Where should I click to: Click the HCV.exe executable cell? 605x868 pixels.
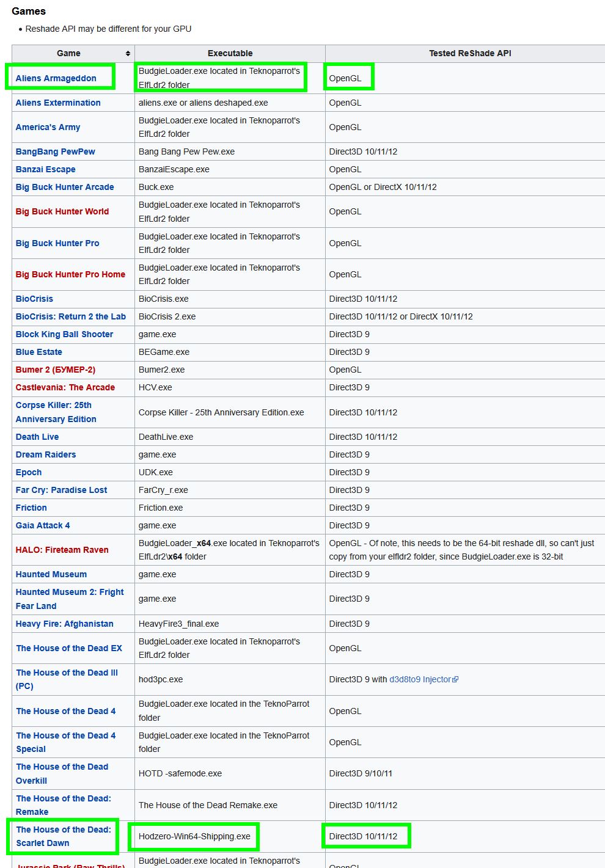[230, 387]
